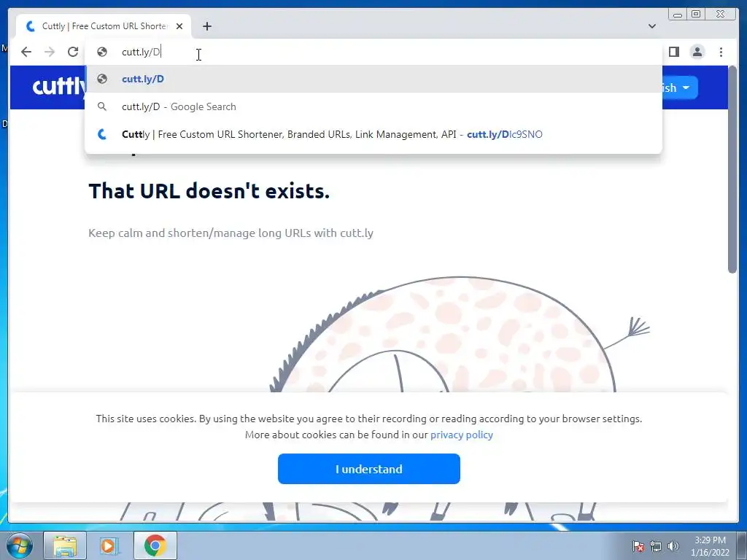Viewport: 747px width, 560px height.
Task: Open the privacy policy link
Action: point(462,435)
